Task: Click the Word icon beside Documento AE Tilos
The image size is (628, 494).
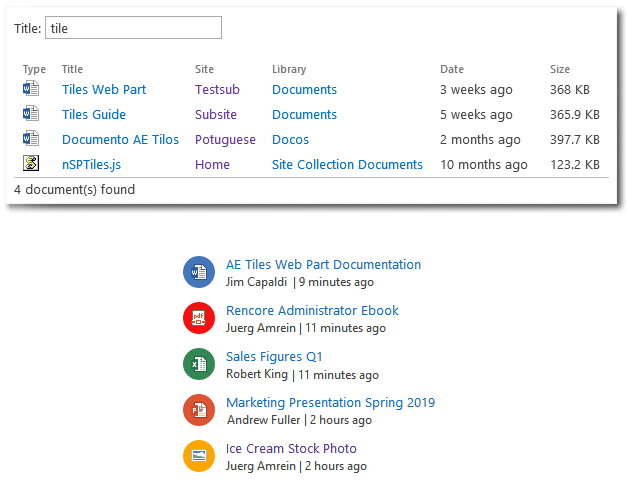Action: (31, 139)
